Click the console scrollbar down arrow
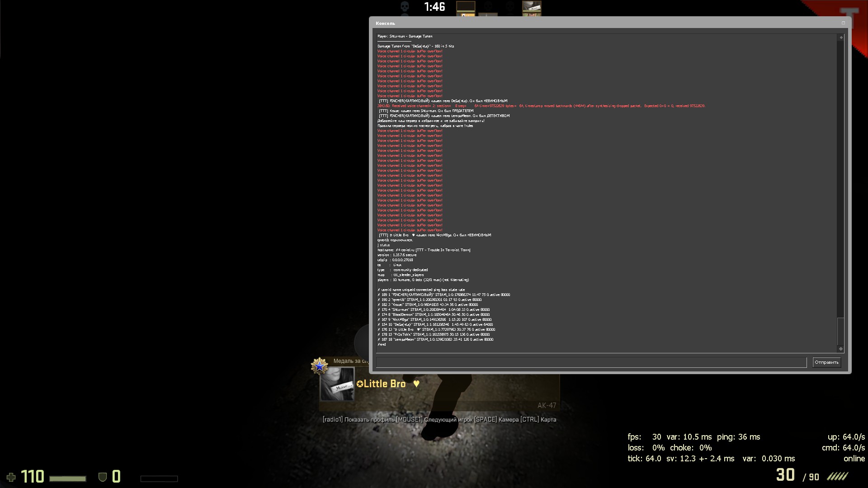The height and width of the screenshot is (488, 868). [841, 348]
